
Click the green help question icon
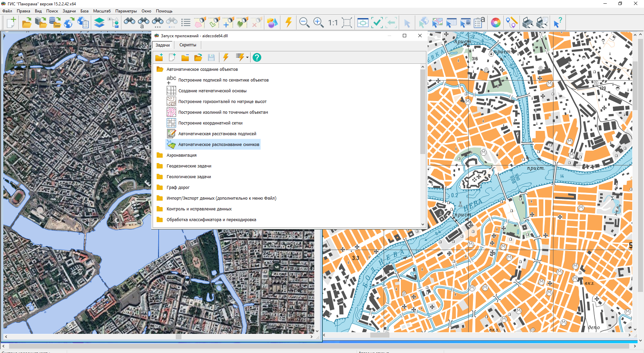click(x=257, y=58)
